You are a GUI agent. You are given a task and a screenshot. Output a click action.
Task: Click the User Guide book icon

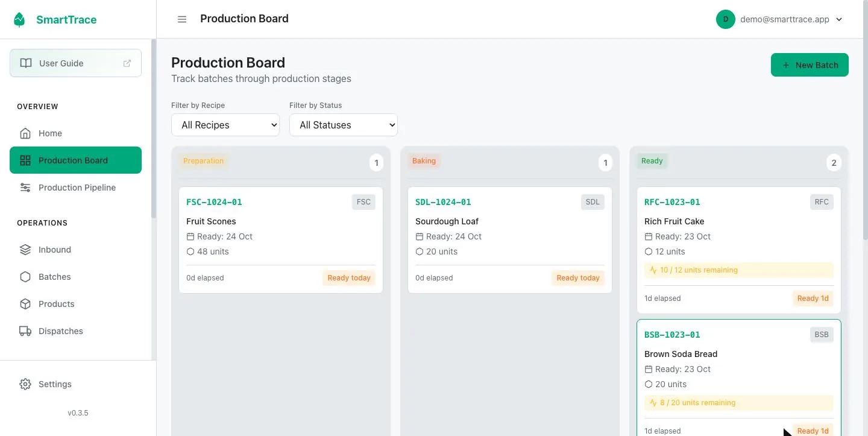pos(26,63)
